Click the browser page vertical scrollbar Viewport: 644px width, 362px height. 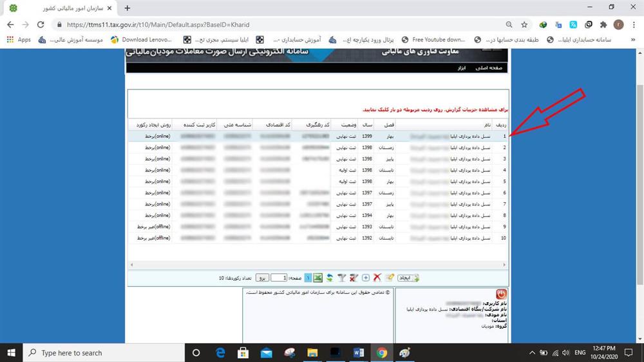(x=640, y=184)
